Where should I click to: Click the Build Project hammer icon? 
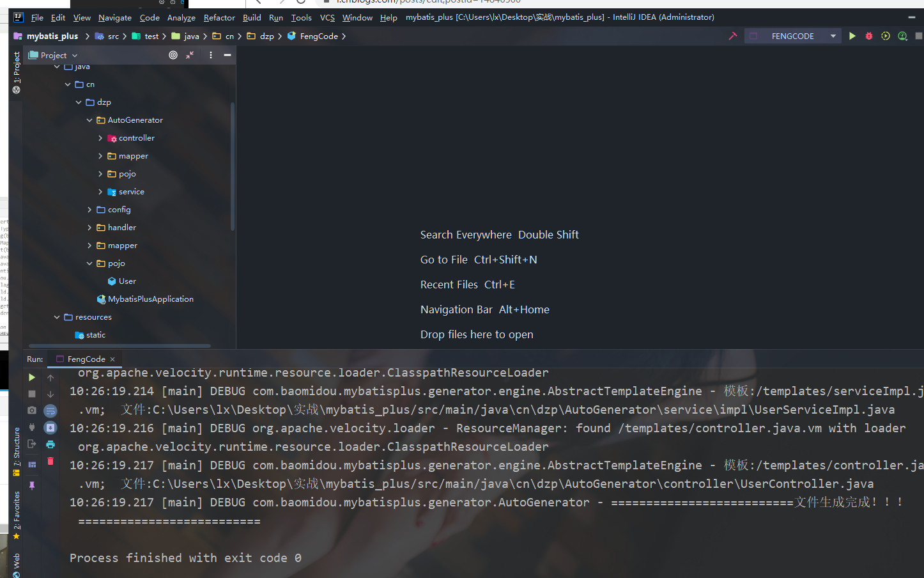coord(733,36)
